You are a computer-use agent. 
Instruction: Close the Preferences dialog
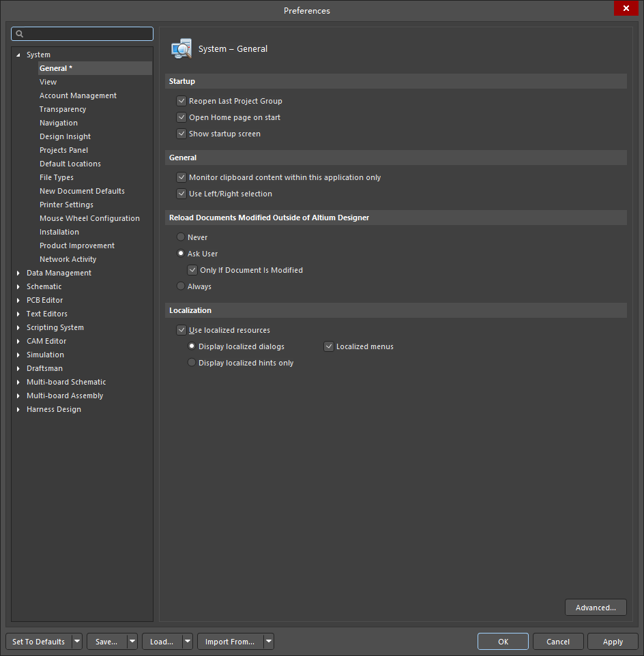[x=626, y=8]
